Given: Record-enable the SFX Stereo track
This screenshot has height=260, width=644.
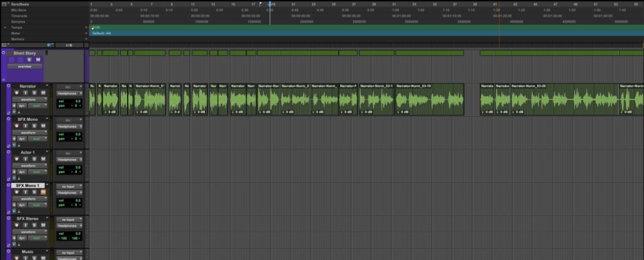Looking at the screenshot, I should pyautogui.click(x=16, y=225).
